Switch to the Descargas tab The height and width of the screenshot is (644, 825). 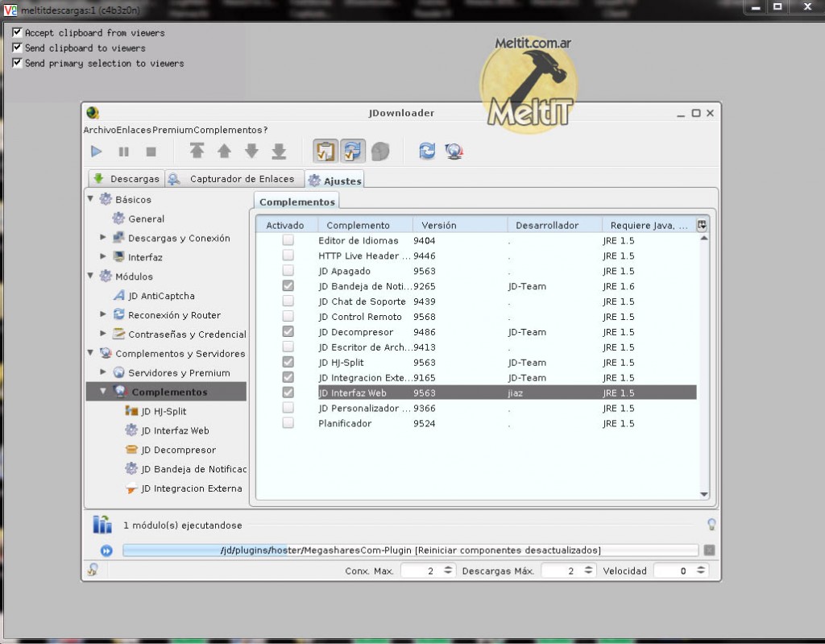click(126, 178)
